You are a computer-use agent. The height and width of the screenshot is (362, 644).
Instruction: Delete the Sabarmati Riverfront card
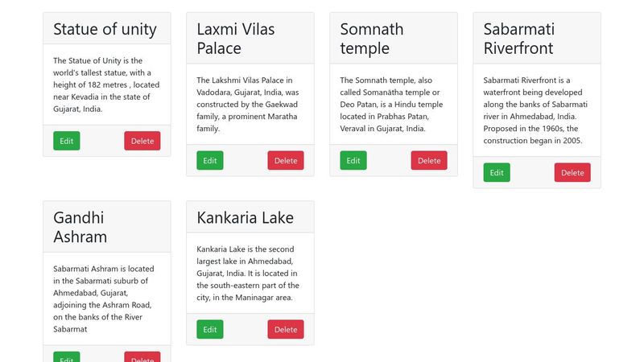pyautogui.click(x=572, y=172)
